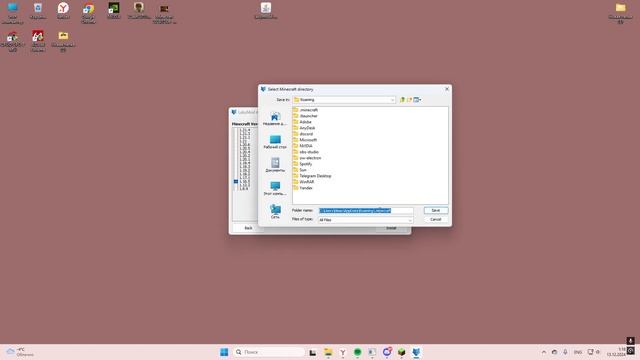Go to Network shortcut in dialog sidebar

pyautogui.click(x=275, y=211)
